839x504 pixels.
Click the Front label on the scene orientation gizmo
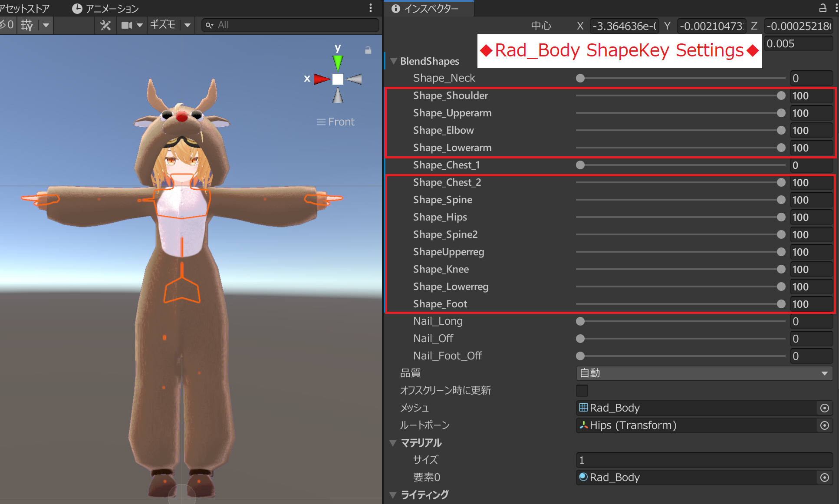[340, 122]
